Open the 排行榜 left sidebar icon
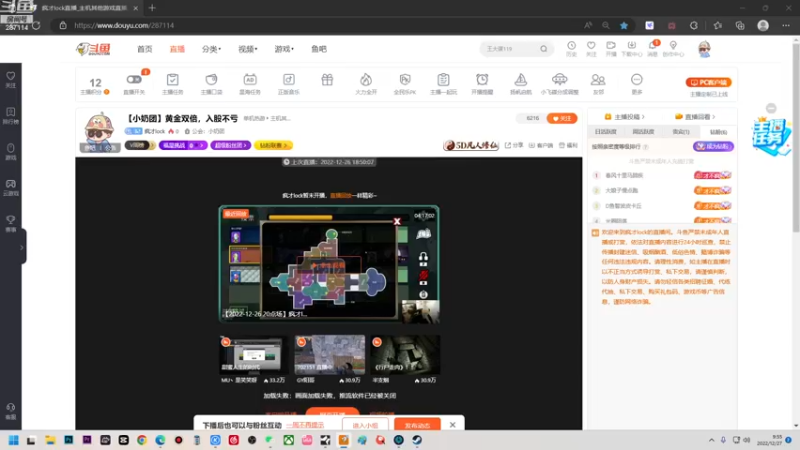Viewport: 800px width, 450px height. point(11,115)
